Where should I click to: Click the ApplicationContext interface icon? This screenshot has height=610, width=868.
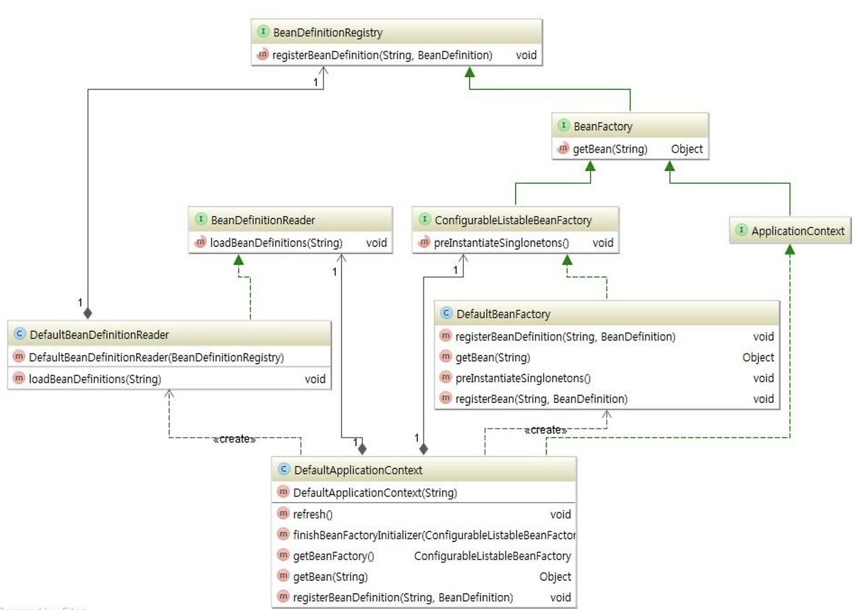click(x=741, y=231)
